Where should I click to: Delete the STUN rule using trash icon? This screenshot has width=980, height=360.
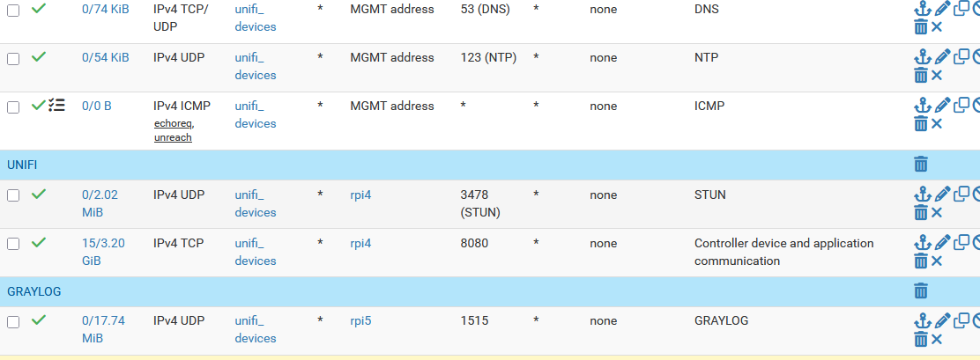pyautogui.click(x=921, y=212)
